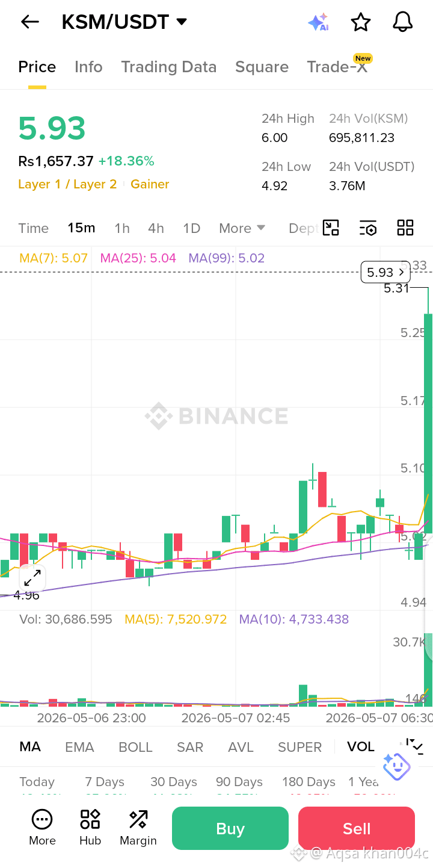Tap the 2026-05-06 23:00 time axis label
Image resolution: width=433 pixels, height=868 pixels.
point(91,718)
